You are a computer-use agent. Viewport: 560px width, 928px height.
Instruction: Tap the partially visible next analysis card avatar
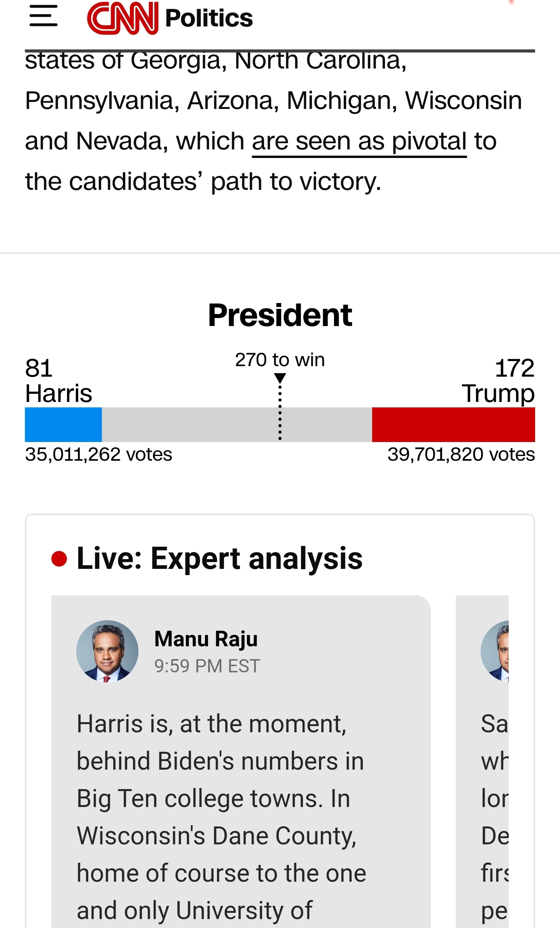[x=495, y=651]
